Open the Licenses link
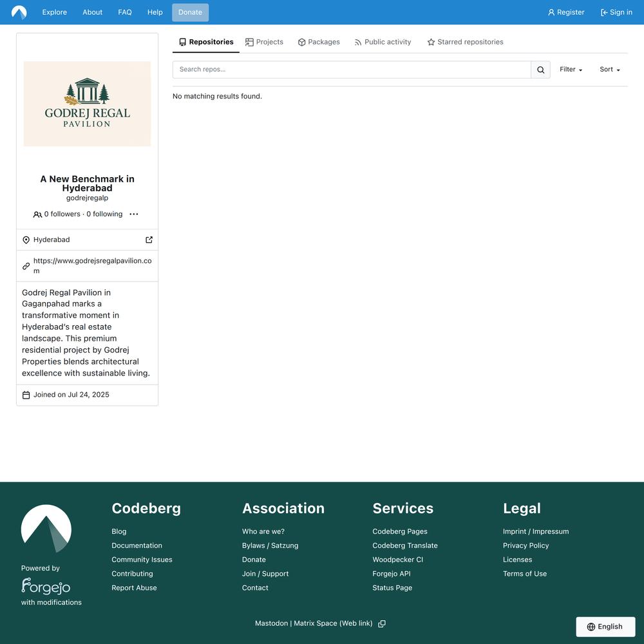The image size is (644, 644). 518,560
